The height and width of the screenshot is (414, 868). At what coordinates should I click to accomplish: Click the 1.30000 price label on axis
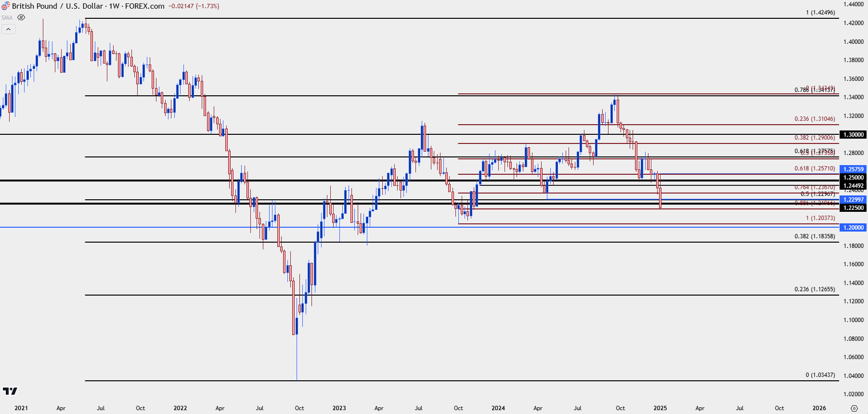pyautogui.click(x=854, y=135)
